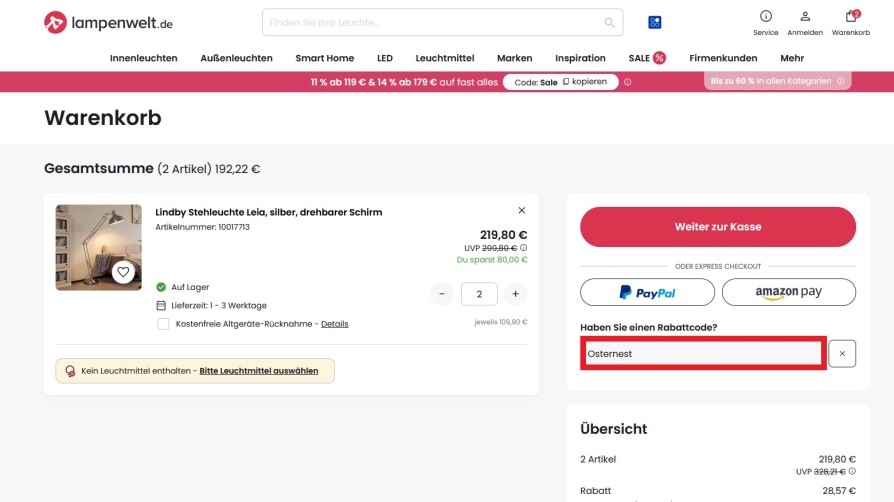Clear the Osternest discount code
Screen dimensions: 894x502
point(842,353)
